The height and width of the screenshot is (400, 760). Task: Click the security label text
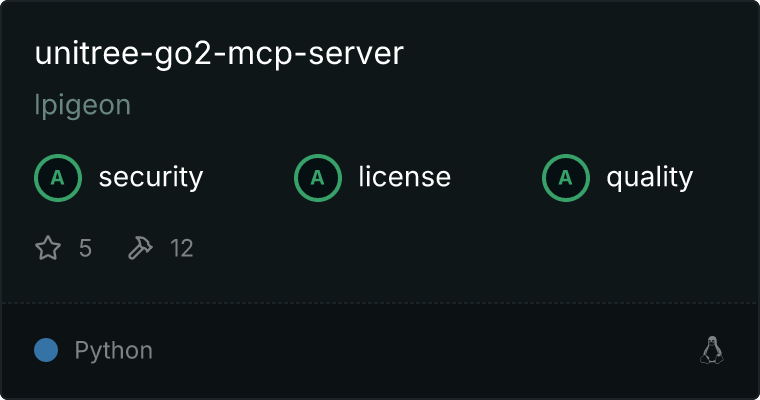pos(151,177)
